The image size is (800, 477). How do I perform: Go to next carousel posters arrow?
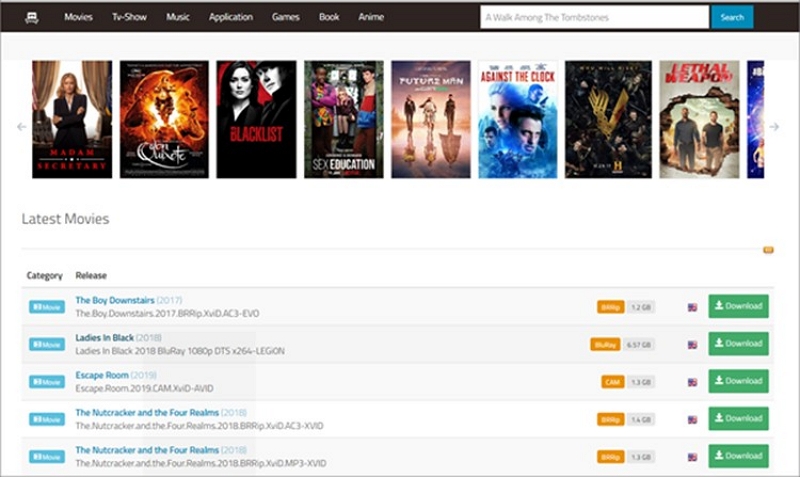tap(774, 127)
